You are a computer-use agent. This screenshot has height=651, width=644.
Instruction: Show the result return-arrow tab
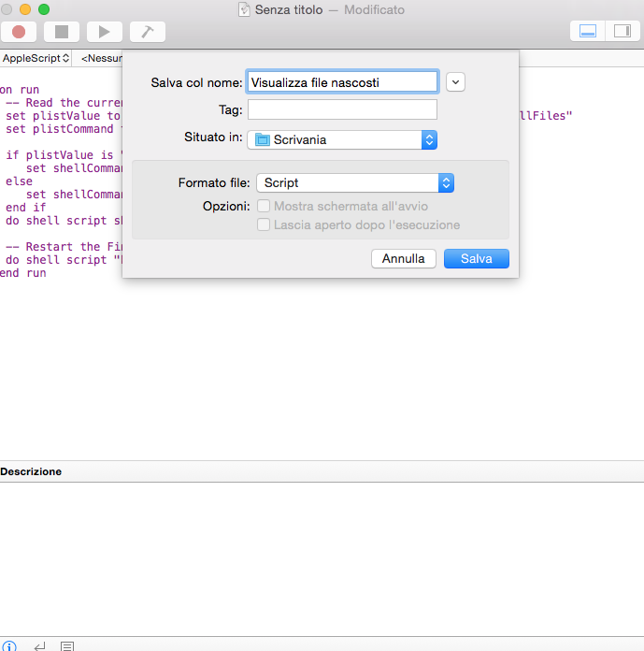click(40, 646)
